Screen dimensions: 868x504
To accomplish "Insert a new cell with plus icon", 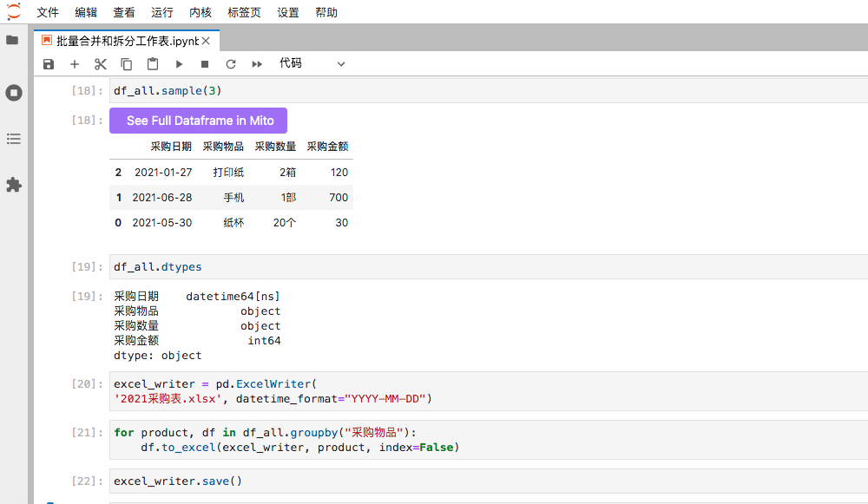I will [75, 64].
